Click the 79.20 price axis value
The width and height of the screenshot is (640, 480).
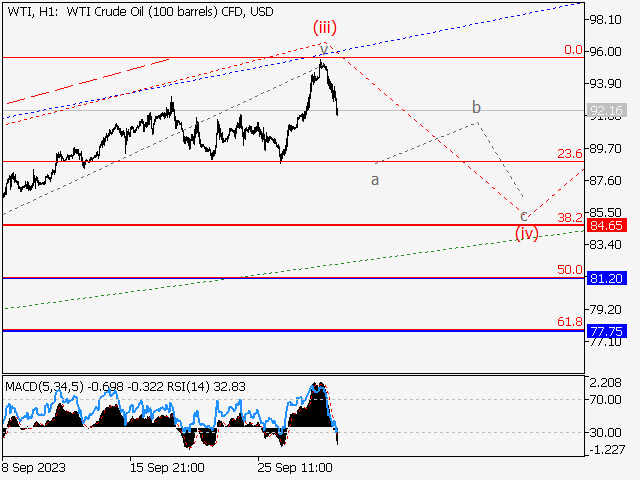(x=607, y=309)
